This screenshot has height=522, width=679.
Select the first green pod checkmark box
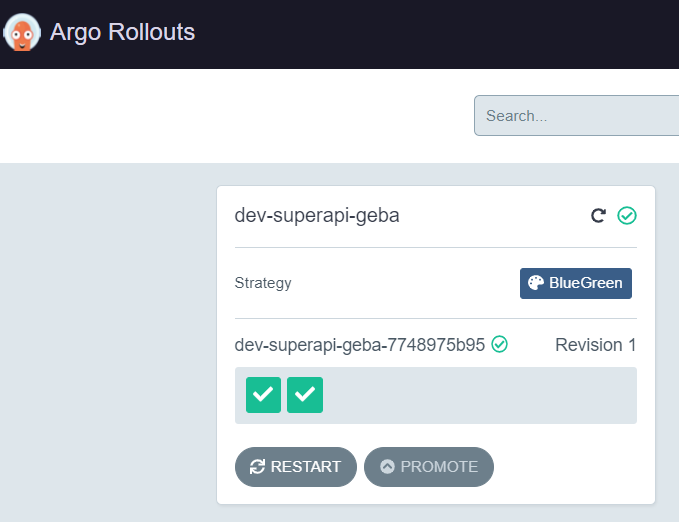pos(264,395)
